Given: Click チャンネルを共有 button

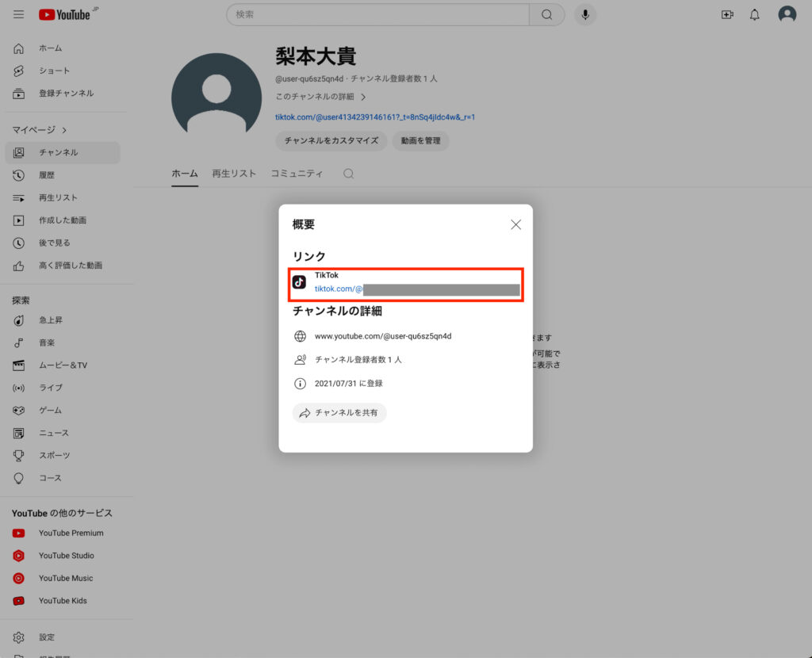Looking at the screenshot, I should click(339, 413).
